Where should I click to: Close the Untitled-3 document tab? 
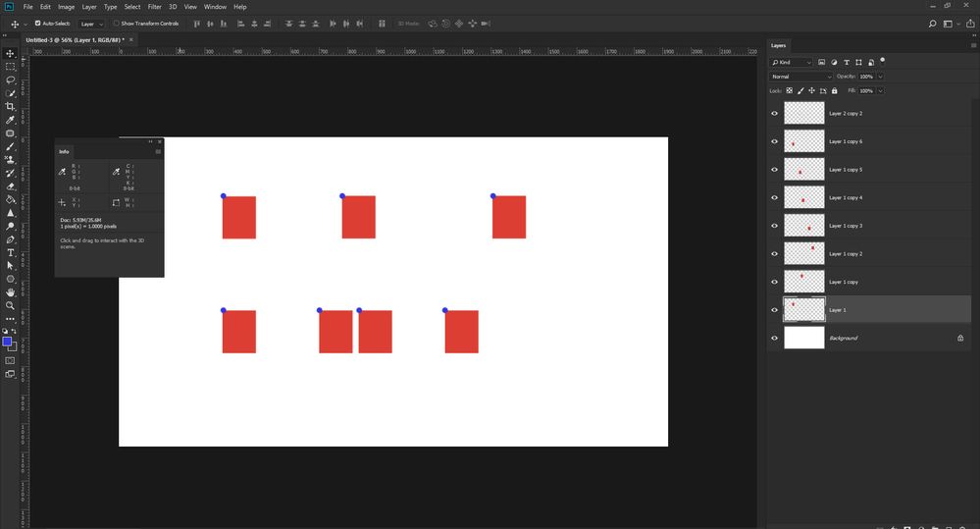click(x=131, y=40)
